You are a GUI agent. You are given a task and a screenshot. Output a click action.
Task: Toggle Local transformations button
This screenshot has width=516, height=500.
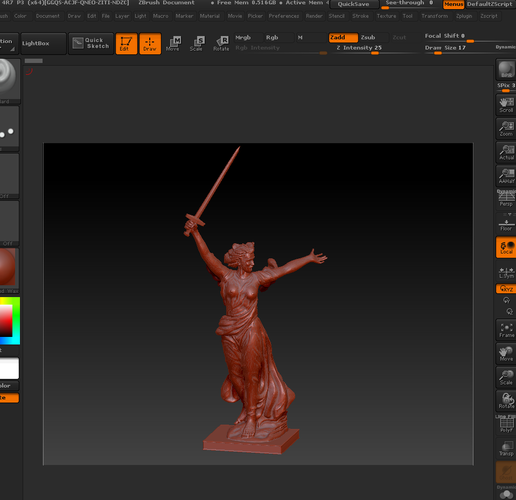point(506,248)
